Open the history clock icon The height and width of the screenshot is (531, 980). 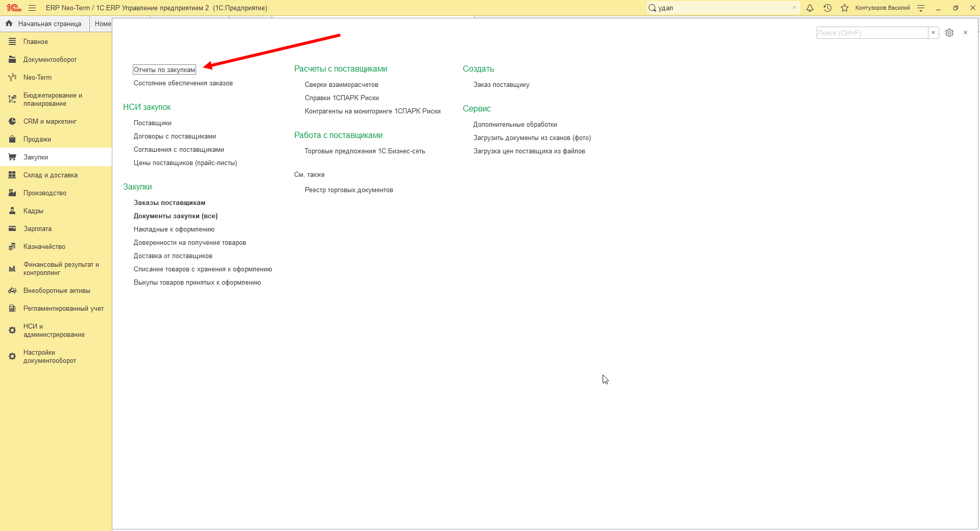(x=827, y=8)
